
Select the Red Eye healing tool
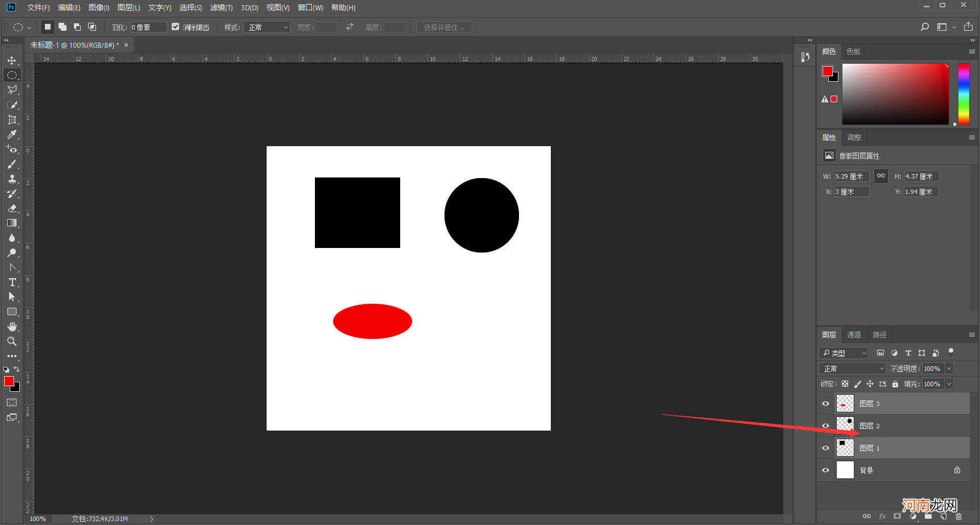click(12, 149)
